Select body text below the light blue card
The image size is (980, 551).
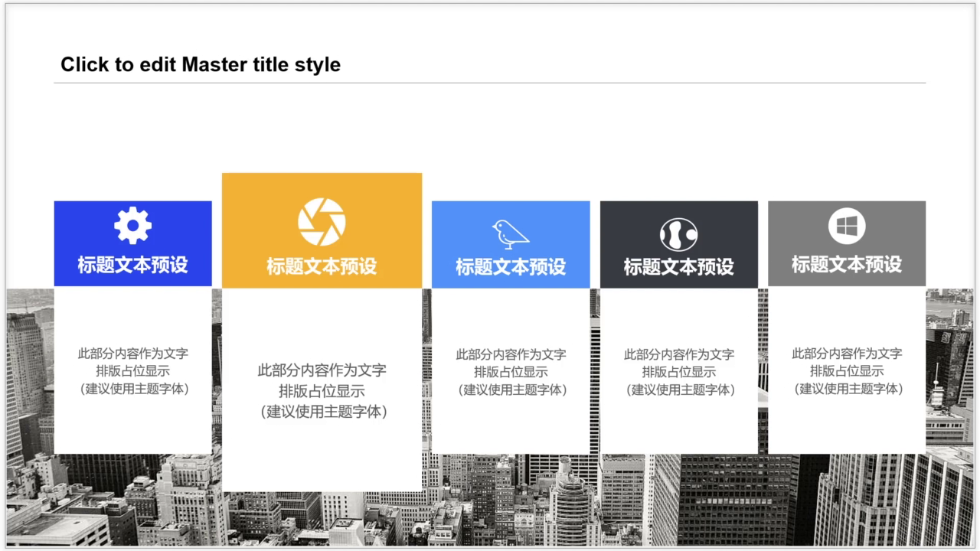(x=511, y=372)
